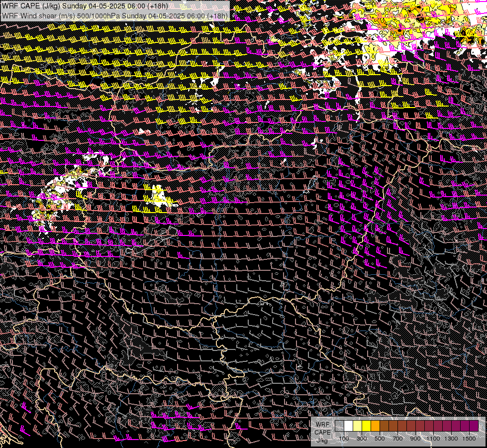
Task: Select the orange legend swatch
Action: (x=375, y=426)
